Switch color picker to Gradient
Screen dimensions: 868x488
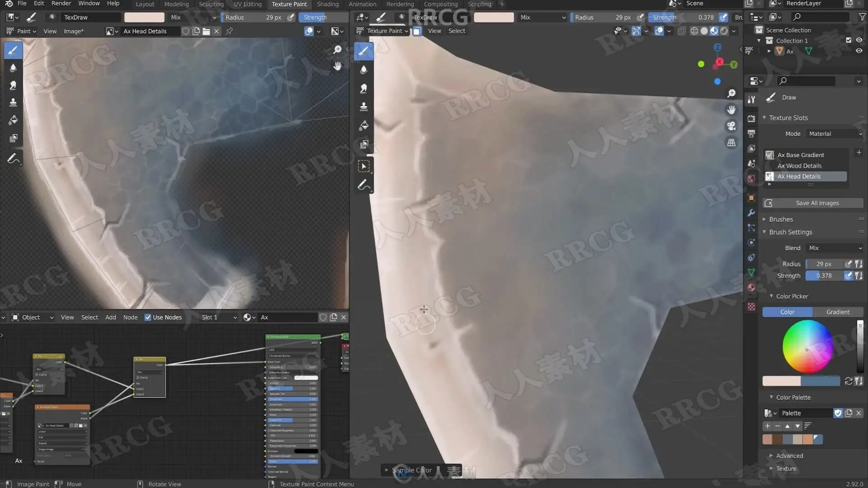tap(838, 312)
